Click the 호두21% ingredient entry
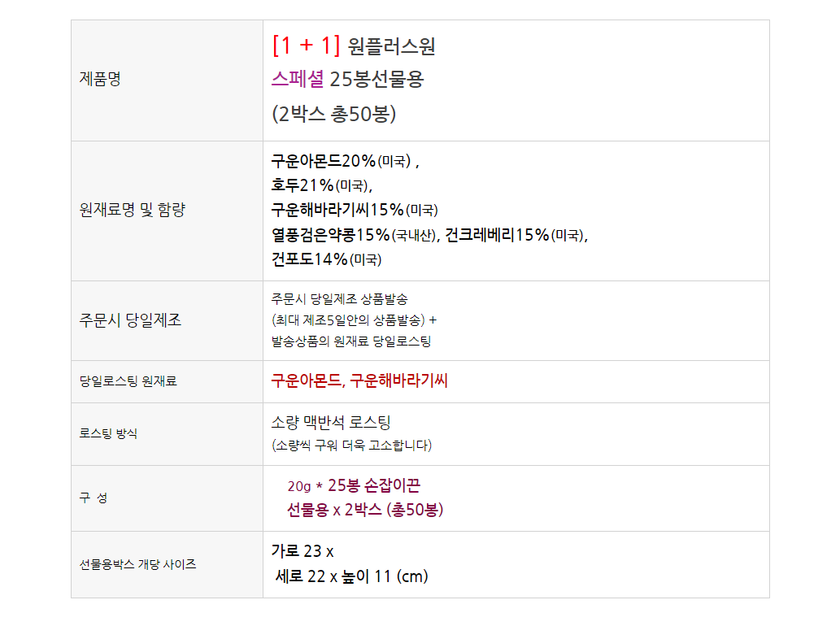 click(302, 185)
